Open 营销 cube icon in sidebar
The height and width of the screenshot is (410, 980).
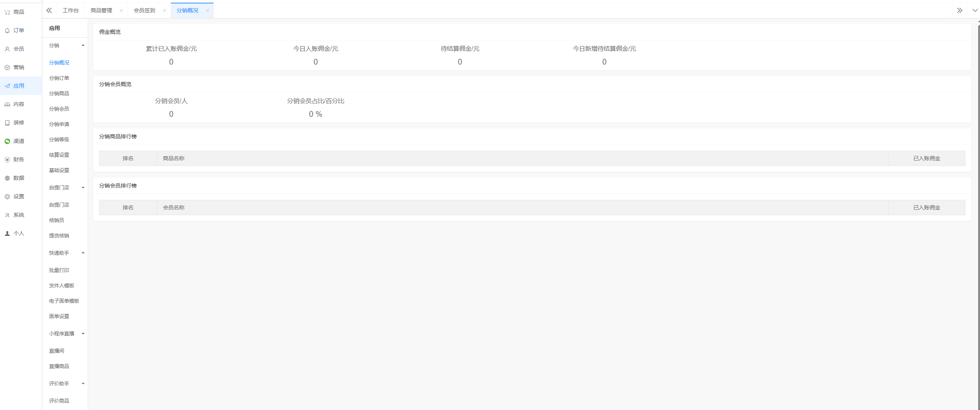click(x=7, y=68)
